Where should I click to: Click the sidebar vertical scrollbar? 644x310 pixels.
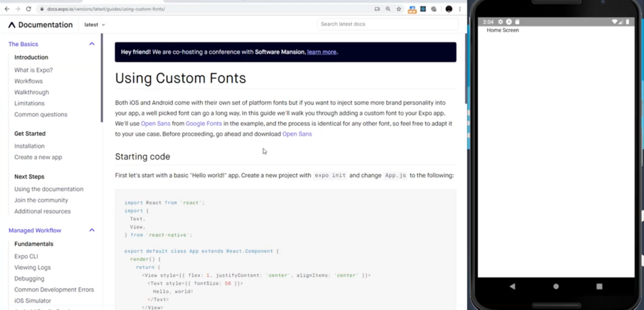click(x=102, y=78)
